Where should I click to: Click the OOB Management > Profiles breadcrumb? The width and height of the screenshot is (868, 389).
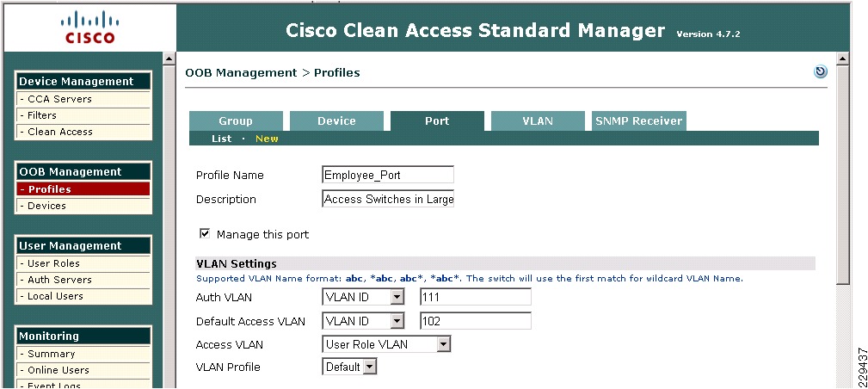point(273,72)
